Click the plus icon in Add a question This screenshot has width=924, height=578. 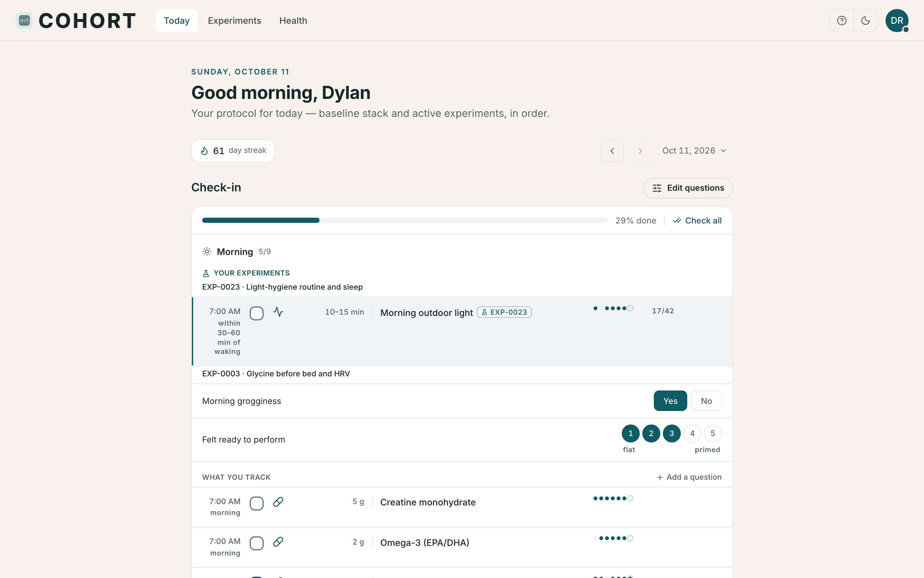pos(659,477)
